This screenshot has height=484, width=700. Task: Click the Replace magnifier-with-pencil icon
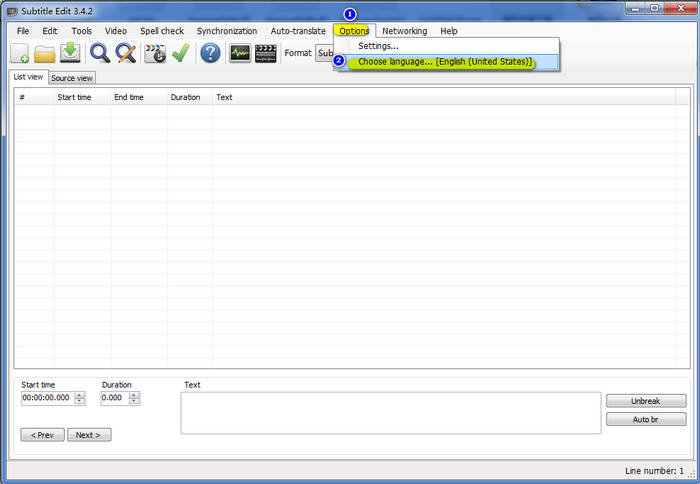pos(125,53)
